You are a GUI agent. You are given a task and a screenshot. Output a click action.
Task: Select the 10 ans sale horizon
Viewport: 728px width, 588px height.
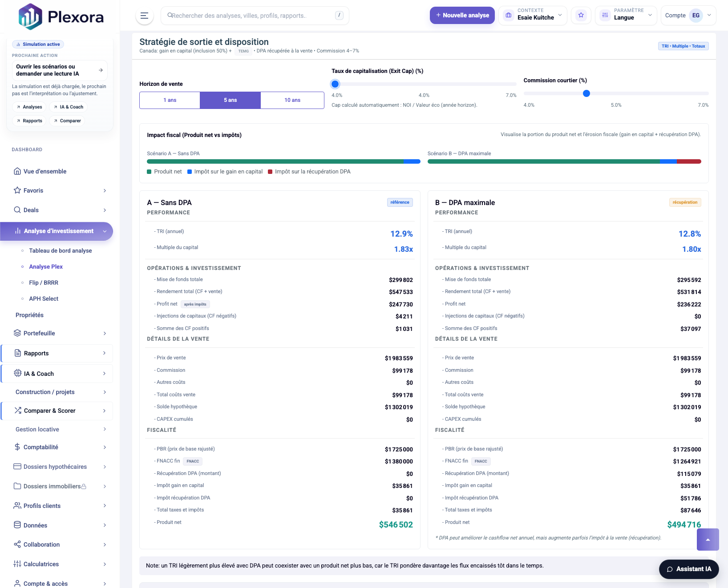tap(292, 100)
